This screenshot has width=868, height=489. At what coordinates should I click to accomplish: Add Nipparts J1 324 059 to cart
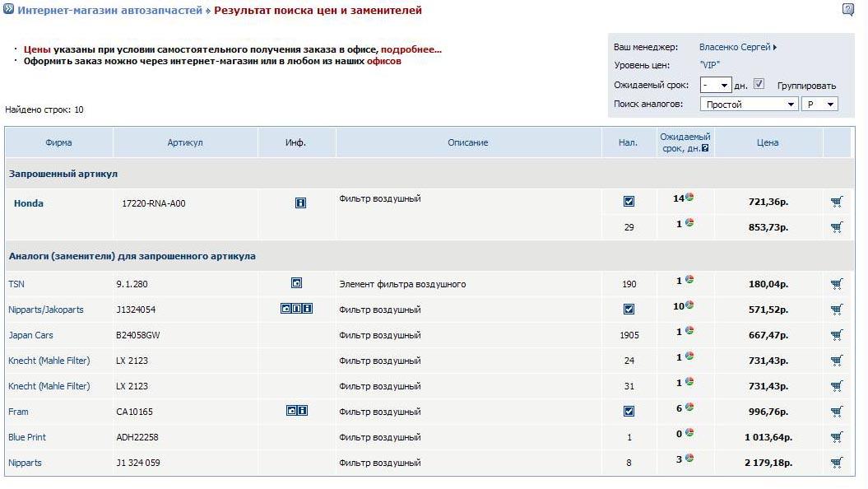pyautogui.click(x=837, y=463)
